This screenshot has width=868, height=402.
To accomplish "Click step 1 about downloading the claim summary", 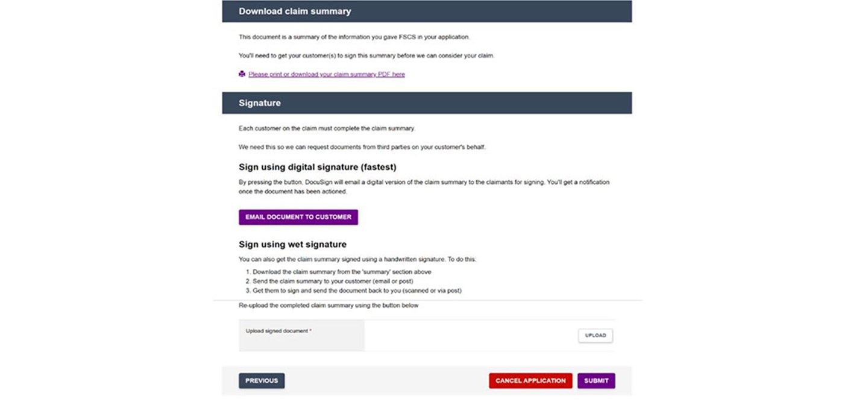I will click(341, 272).
